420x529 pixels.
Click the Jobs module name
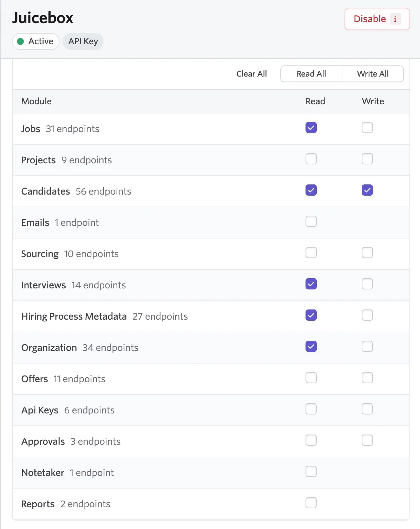click(x=31, y=129)
